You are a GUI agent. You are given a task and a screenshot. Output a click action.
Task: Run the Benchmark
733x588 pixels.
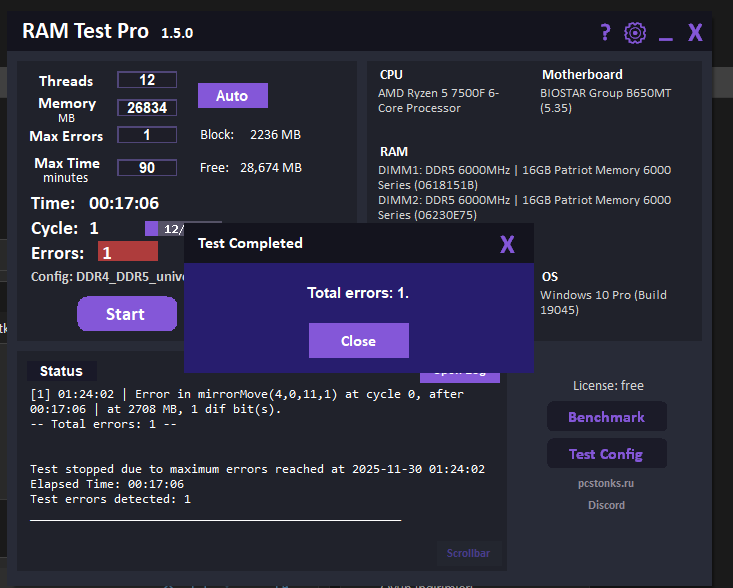(x=607, y=416)
